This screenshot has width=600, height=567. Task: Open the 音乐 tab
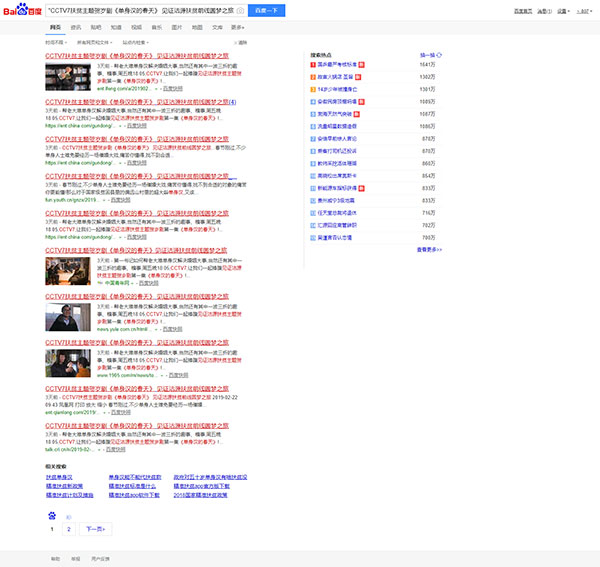coord(157,27)
